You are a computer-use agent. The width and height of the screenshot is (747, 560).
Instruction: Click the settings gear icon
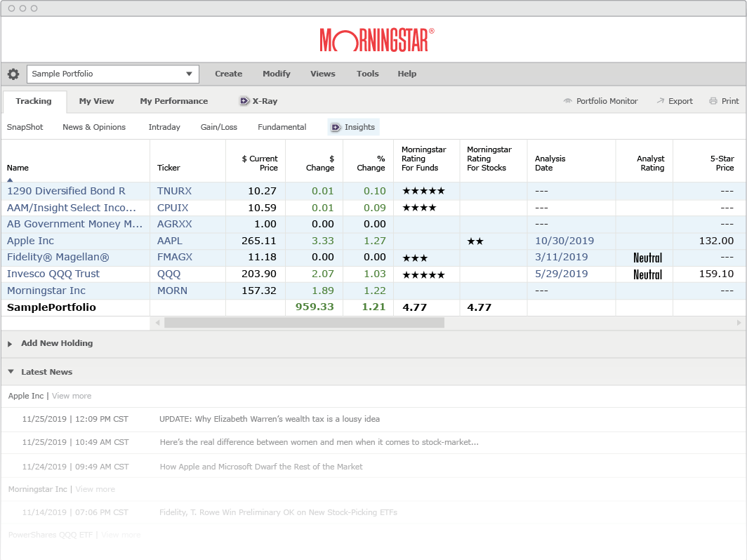[13, 74]
